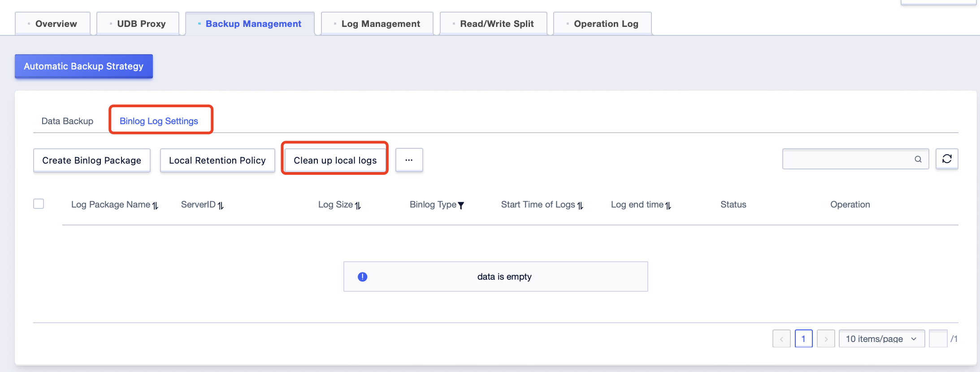Open the Binlog Type filter funnel
Viewport: 980px width, 372px height.
pyautogui.click(x=461, y=205)
